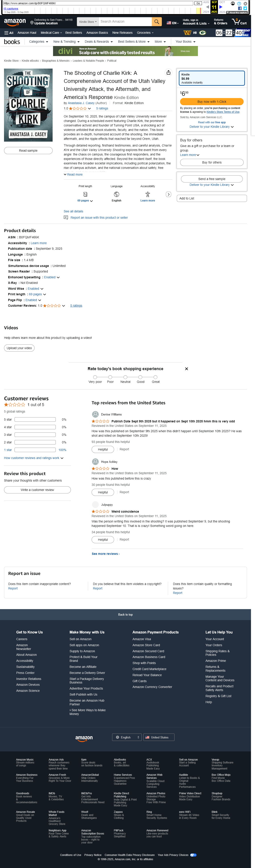
Task: Click the Accessibility figure icon
Action: 147,194
